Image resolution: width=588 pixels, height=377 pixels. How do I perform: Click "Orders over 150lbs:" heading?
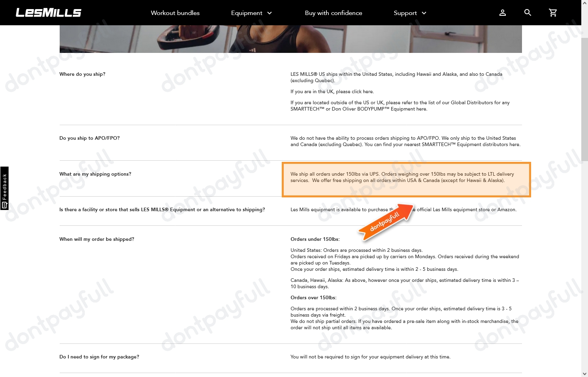(x=313, y=298)
